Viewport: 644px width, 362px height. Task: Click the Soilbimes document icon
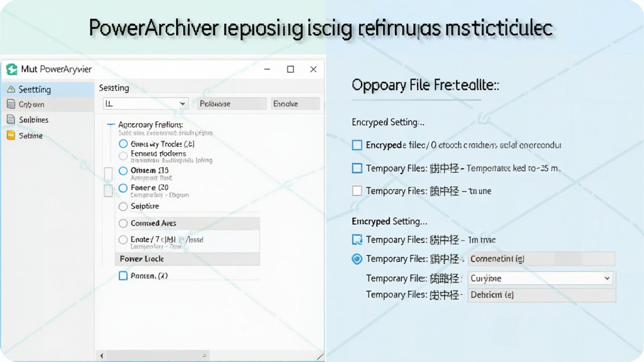tap(11, 119)
